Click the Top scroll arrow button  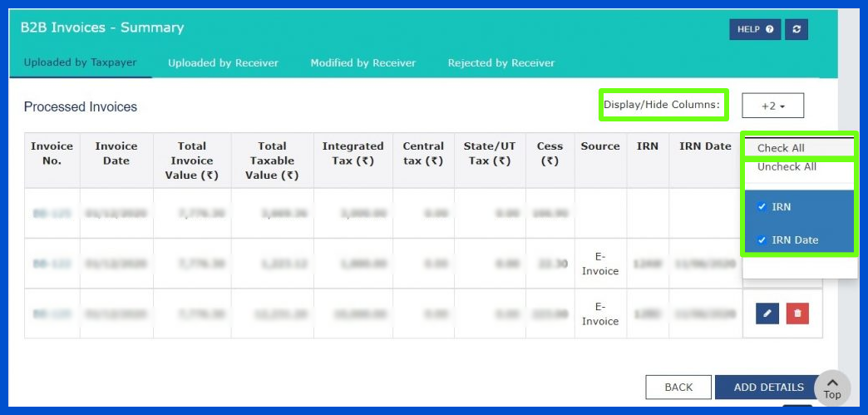(832, 388)
